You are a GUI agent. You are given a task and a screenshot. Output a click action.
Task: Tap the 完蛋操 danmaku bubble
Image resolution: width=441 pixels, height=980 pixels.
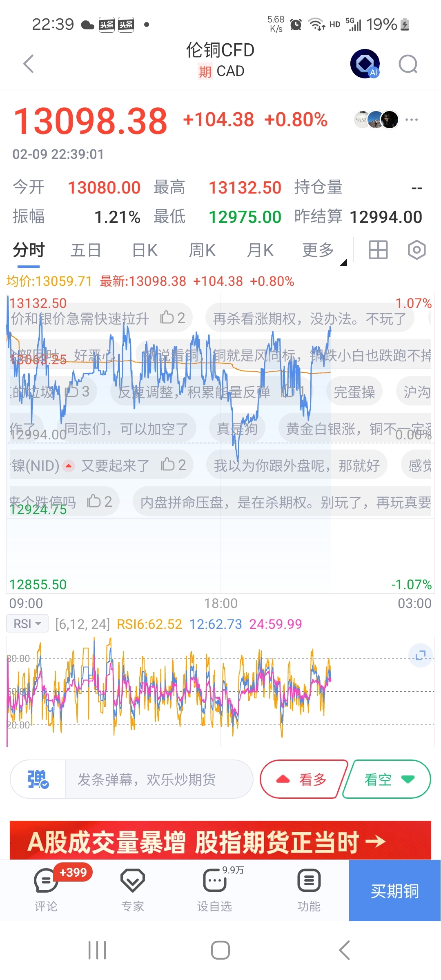(354, 392)
